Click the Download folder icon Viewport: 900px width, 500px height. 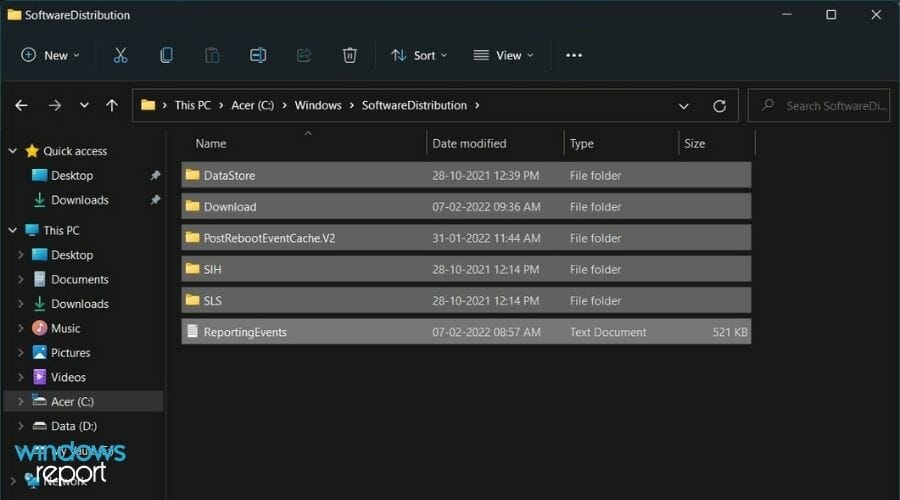[192, 206]
